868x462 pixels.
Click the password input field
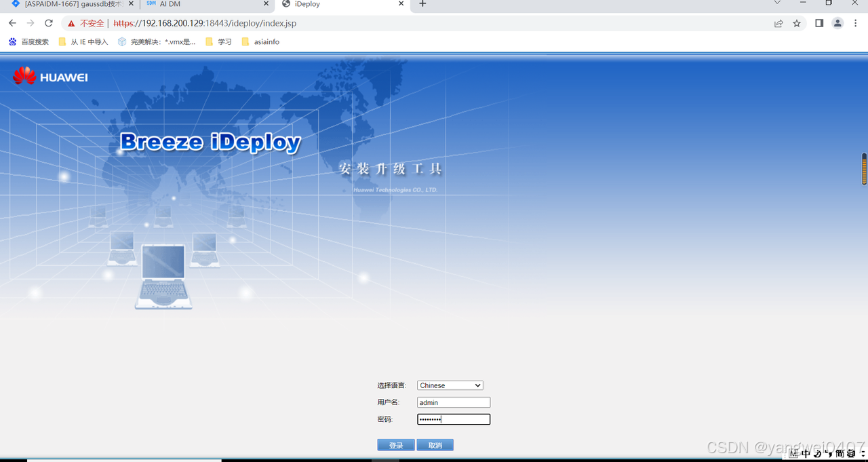coord(454,419)
